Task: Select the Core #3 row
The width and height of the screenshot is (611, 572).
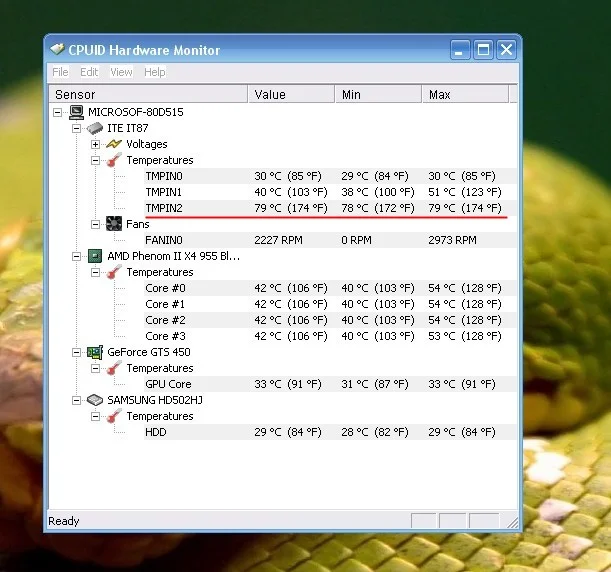Action: (x=330, y=336)
